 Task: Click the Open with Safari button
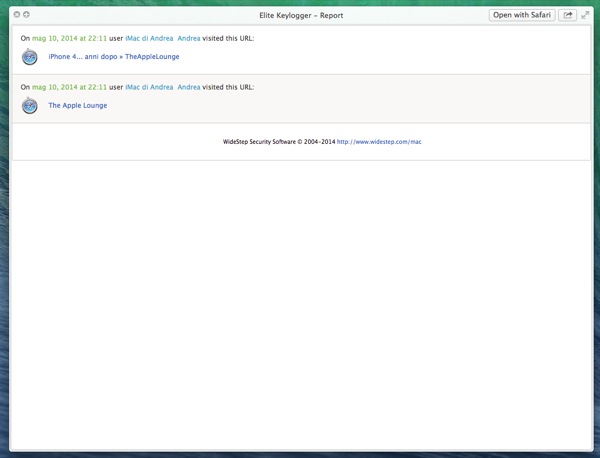[522, 15]
